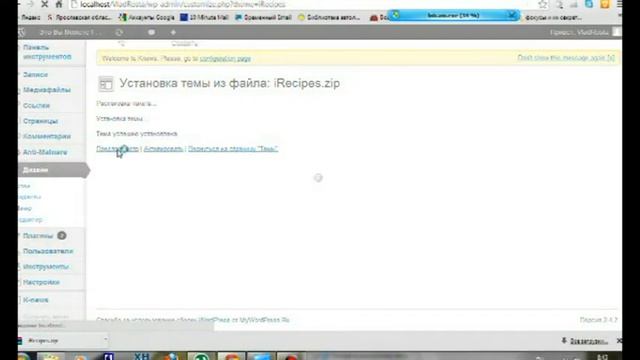The width and height of the screenshot is (640, 360).
Task: Open the Windows Start button
Action: coord(24,356)
